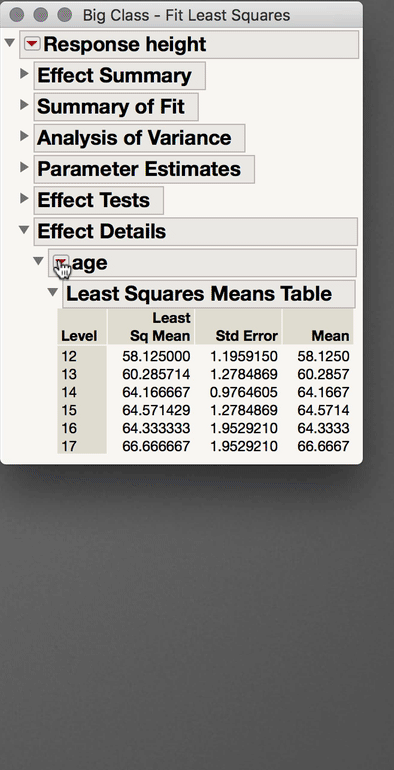
Task: Click the std error value 1.1959150
Action: (x=244, y=356)
